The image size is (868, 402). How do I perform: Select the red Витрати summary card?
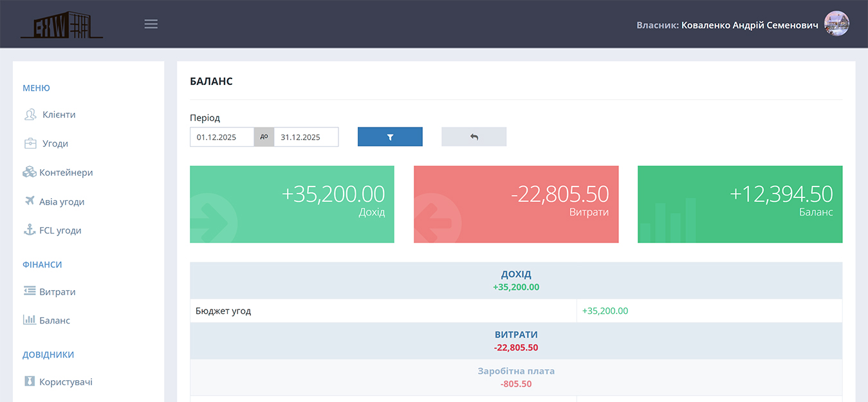click(516, 205)
